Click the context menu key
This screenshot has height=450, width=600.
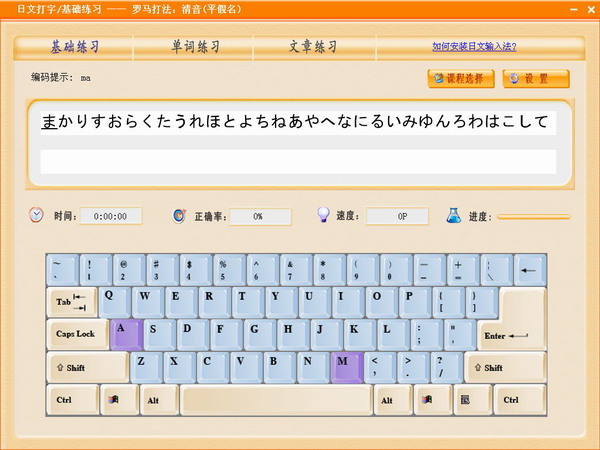click(473, 400)
